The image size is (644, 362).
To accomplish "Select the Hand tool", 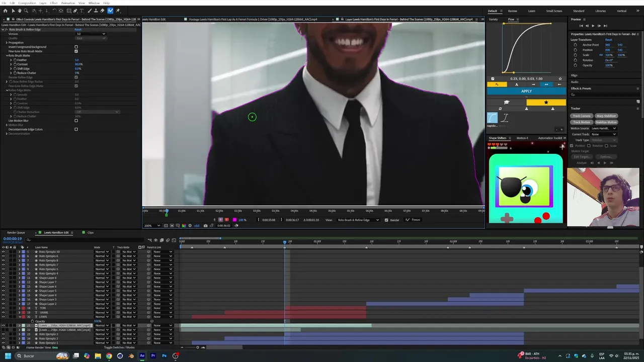I will click(20, 11).
